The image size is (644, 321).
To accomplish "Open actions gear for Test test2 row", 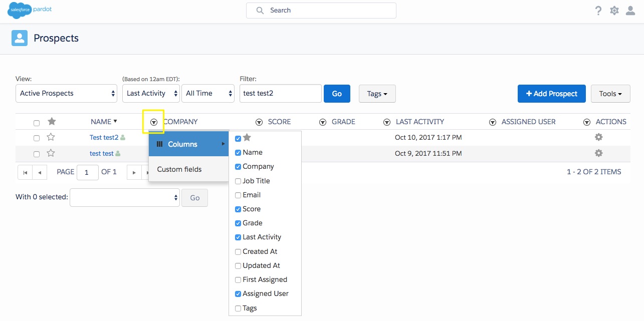I will pos(598,137).
